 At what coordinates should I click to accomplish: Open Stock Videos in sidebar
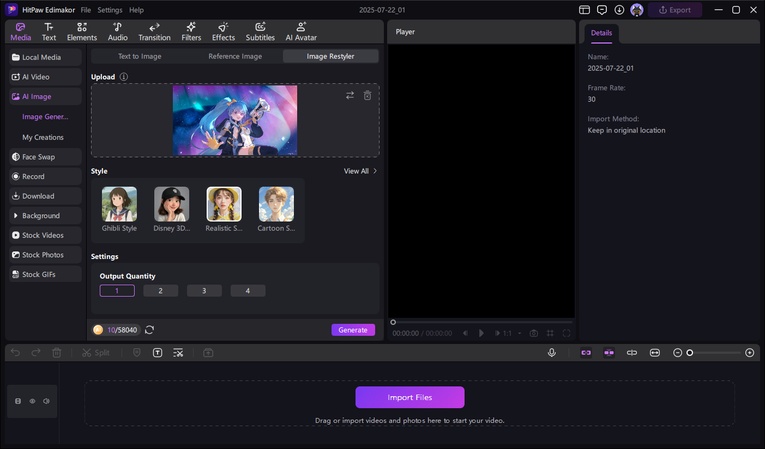tap(45, 235)
